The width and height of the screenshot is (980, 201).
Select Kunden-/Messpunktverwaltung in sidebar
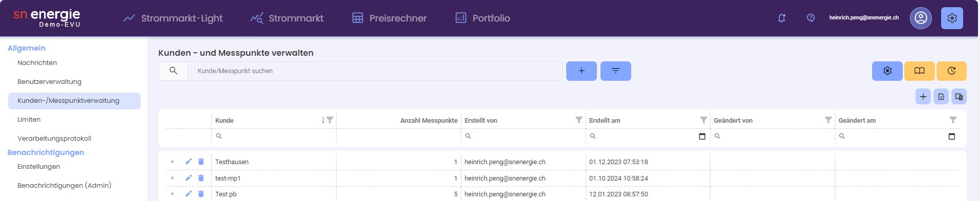pos(74,101)
